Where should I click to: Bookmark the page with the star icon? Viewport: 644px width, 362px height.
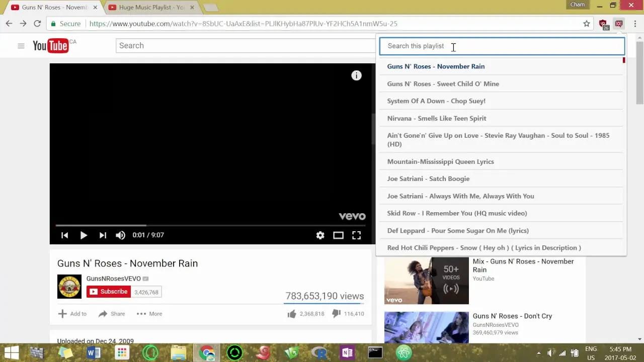587,23
